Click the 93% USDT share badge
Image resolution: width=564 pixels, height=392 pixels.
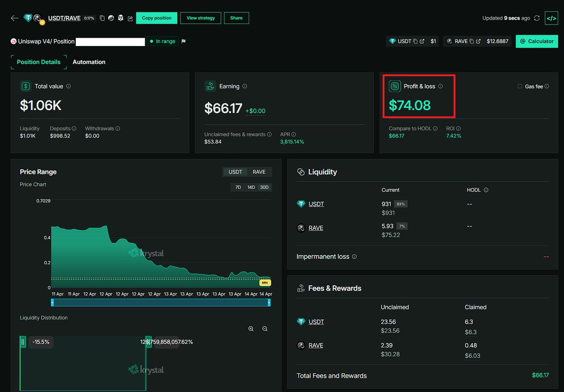click(400, 204)
